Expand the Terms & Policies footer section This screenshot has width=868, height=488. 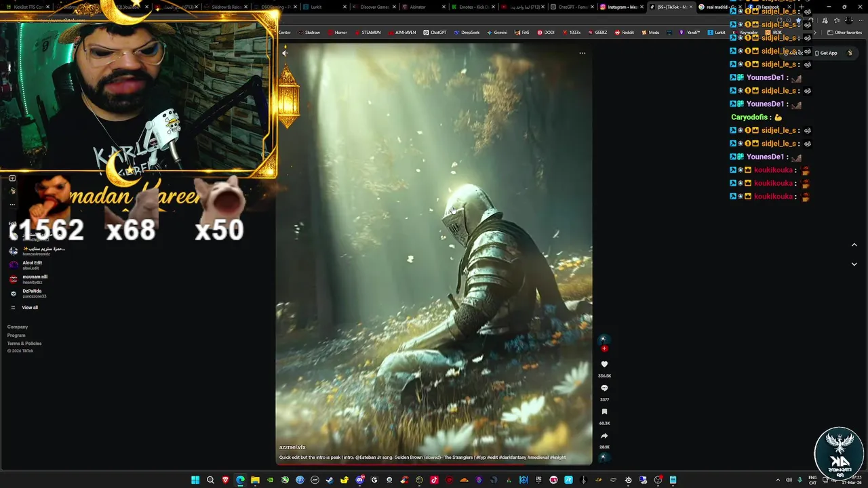coord(24,343)
